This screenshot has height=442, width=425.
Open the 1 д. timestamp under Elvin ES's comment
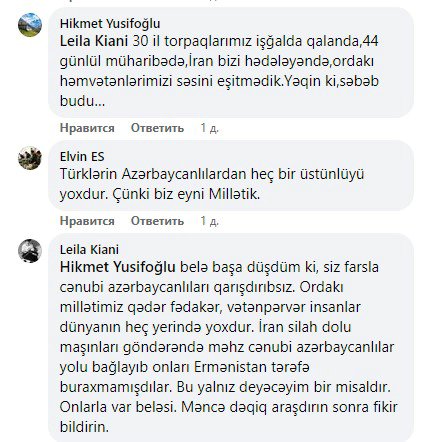point(210,221)
